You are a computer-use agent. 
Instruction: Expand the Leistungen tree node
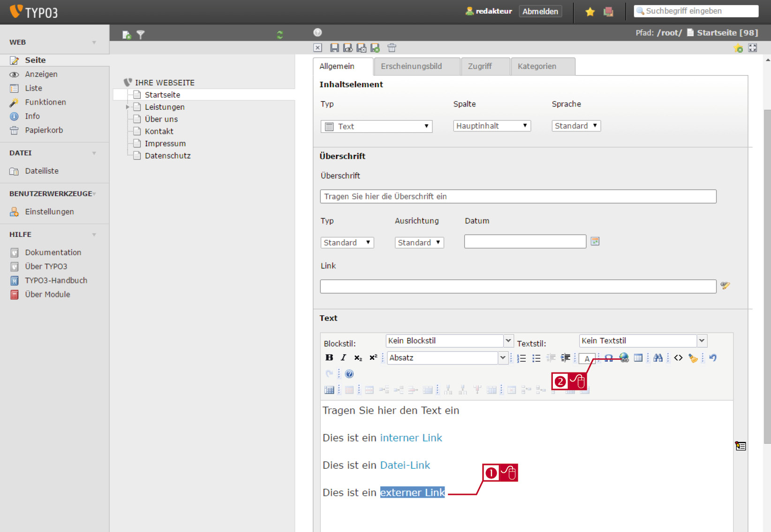click(x=128, y=107)
